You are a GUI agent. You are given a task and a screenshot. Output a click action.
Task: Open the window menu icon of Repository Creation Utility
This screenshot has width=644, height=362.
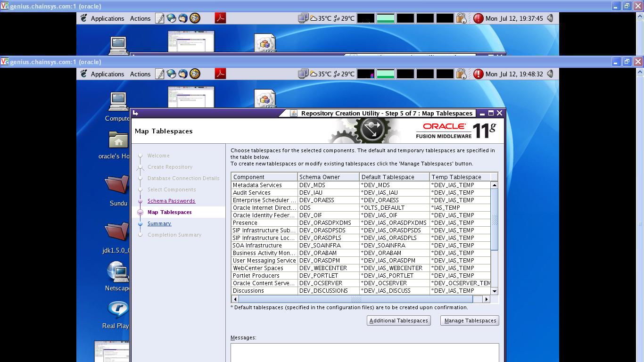[x=135, y=113]
